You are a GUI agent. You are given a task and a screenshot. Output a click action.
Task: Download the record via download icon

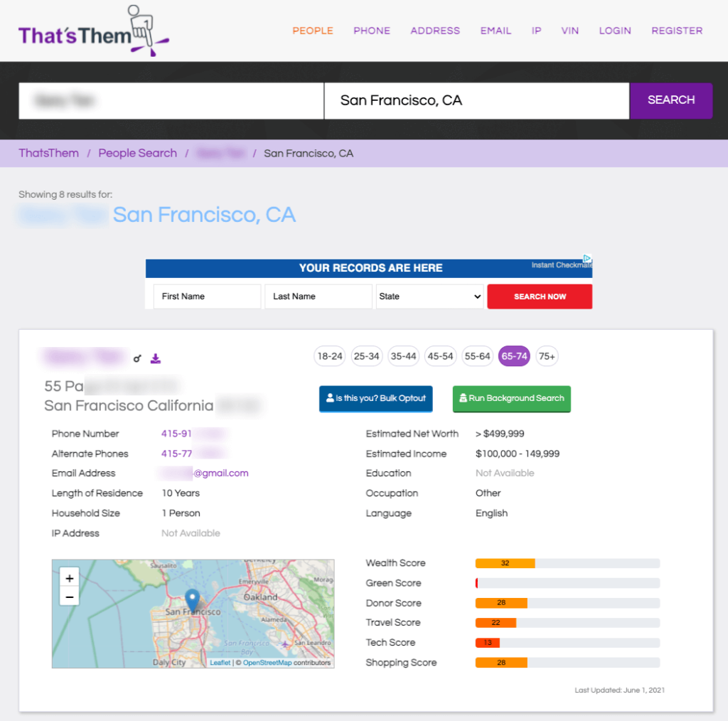pyautogui.click(x=156, y=358)
